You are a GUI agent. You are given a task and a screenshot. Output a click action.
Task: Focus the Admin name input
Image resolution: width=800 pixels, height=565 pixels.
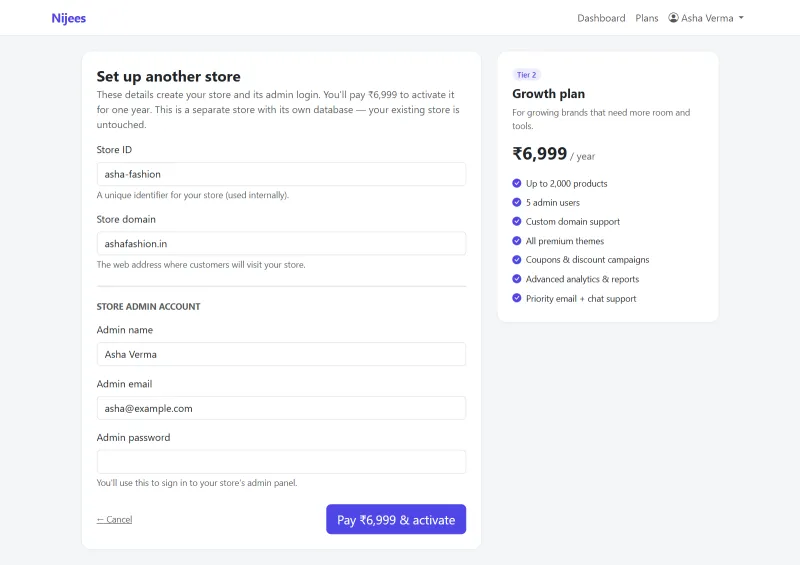coord(281,354)
